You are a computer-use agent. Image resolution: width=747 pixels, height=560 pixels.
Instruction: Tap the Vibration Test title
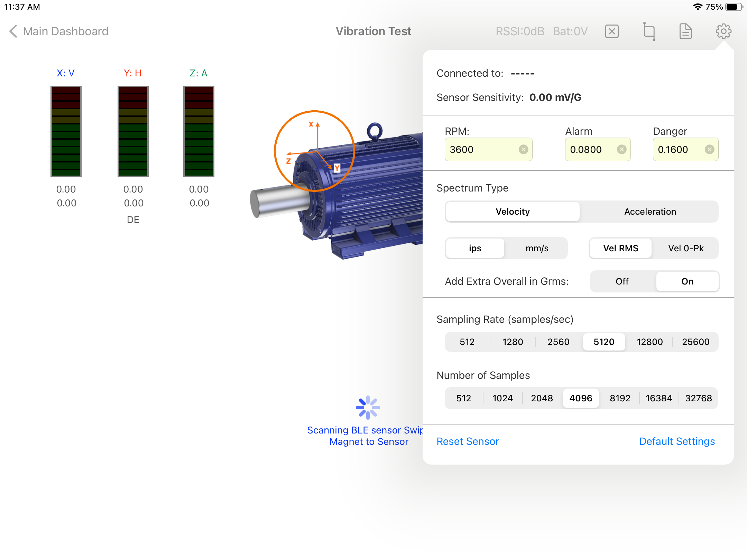pos(373,31)
